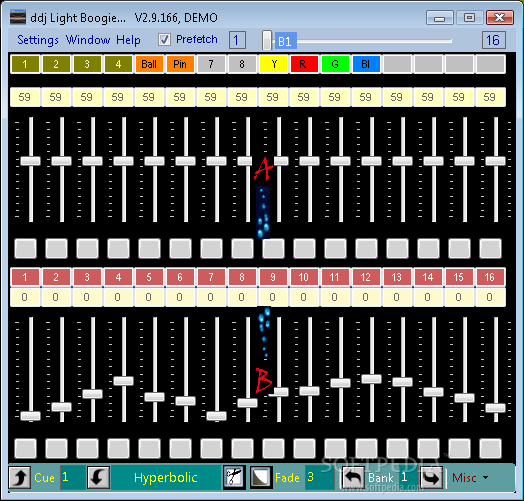Viewport: 524px width, 501px height.
Task: Click red scene B channel label 1
Action: coord(25,277)
